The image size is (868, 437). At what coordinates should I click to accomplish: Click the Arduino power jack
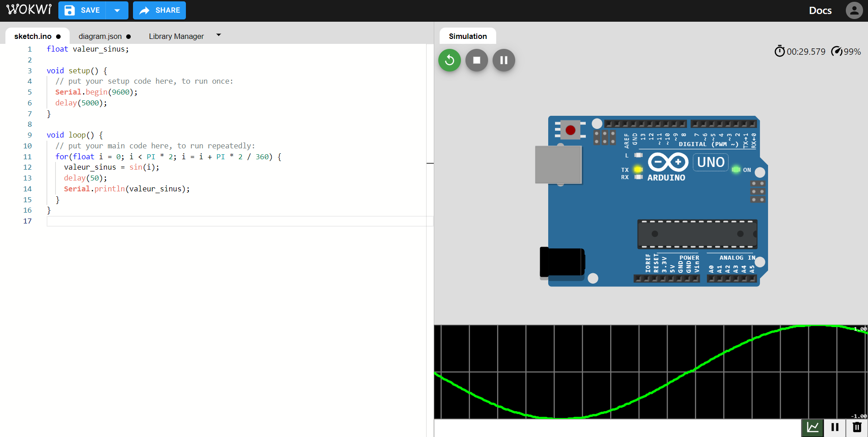pos(562,262)
